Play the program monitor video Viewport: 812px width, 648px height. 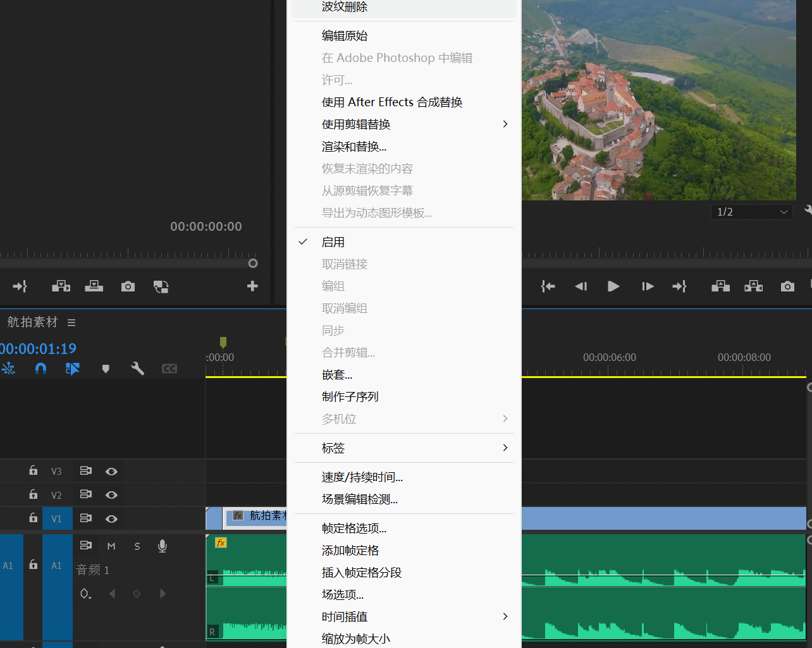pos(613,286)
